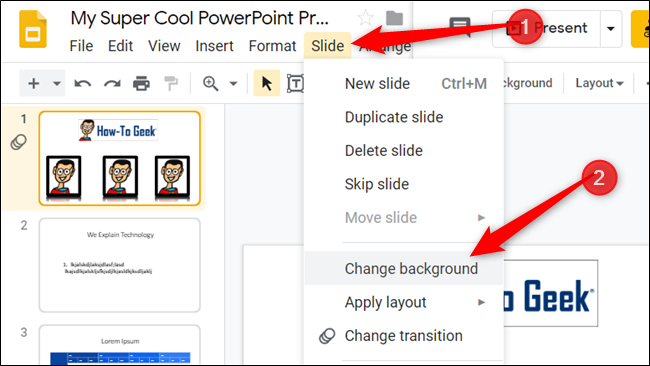Choose Delete slide
This screenshot has height=366, width=650.
404,150
